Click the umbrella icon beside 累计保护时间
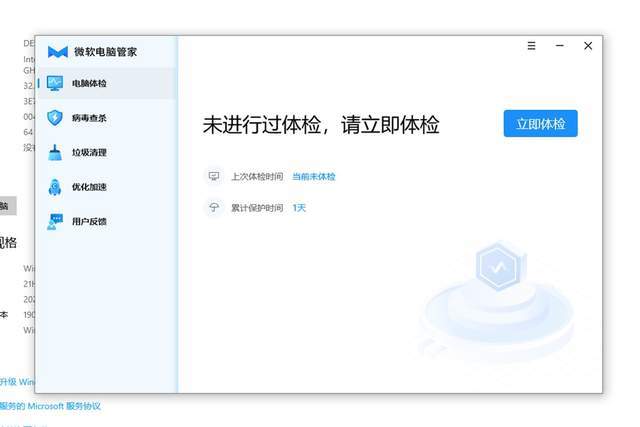Screen dimensions: 640x427 [214, 208]
